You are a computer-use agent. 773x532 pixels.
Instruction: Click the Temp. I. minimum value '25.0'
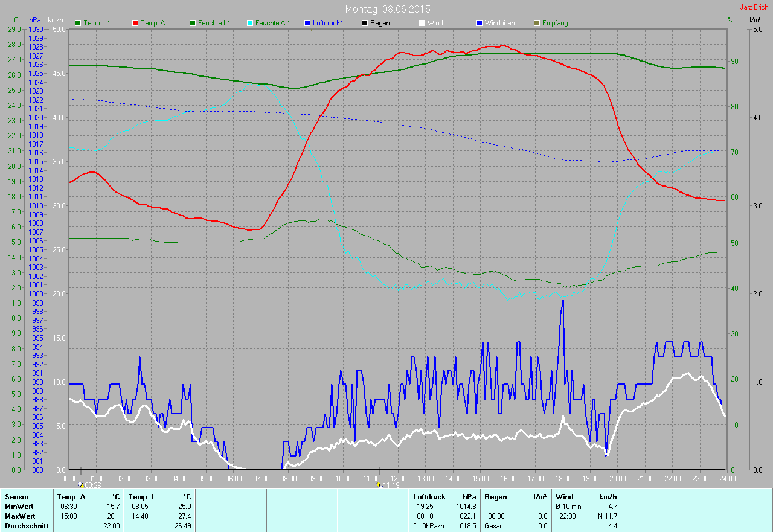pos(184,507)
